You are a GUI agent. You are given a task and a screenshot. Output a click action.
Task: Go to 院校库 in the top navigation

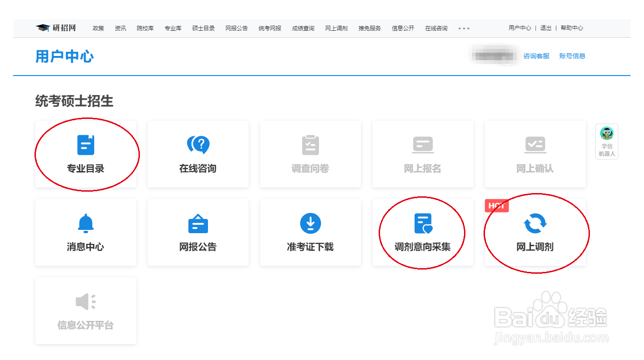145,28
